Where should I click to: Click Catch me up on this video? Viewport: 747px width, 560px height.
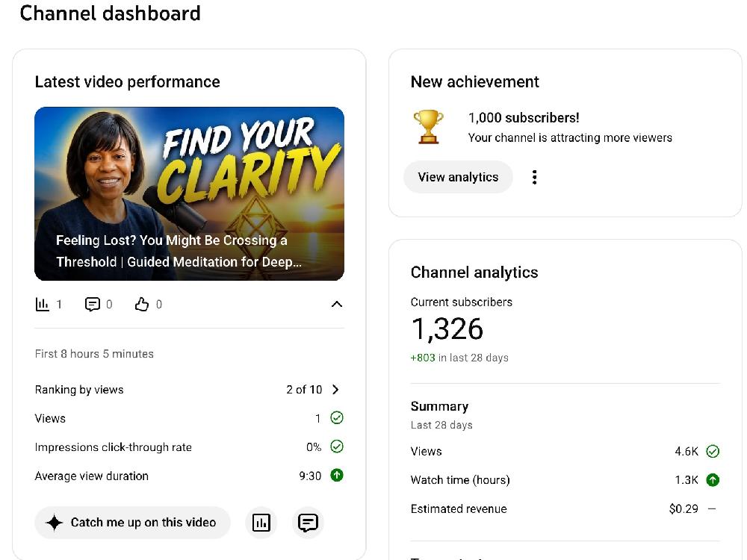(x=132, y=523)
